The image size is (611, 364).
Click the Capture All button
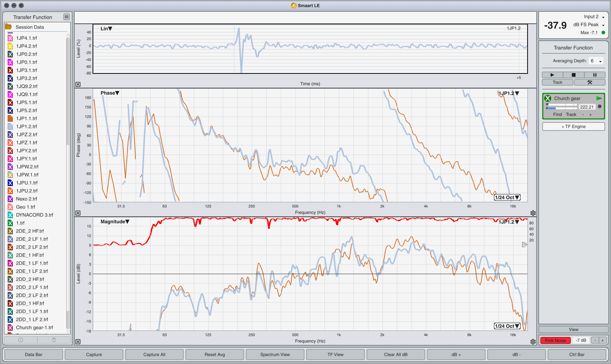point(154,354)
